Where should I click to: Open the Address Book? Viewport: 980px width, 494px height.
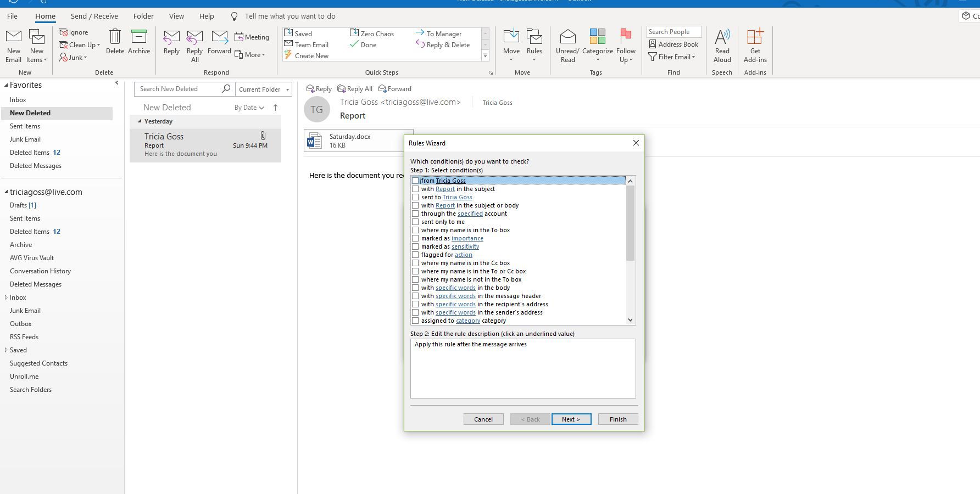click(673, 44)
